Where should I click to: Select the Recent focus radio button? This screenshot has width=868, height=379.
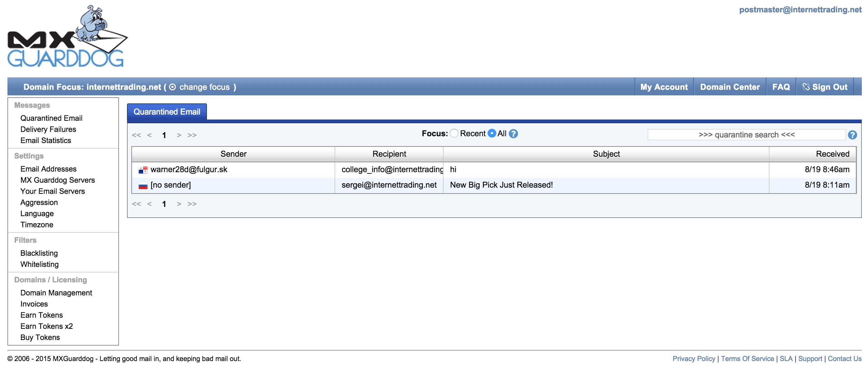click(454, 133)
